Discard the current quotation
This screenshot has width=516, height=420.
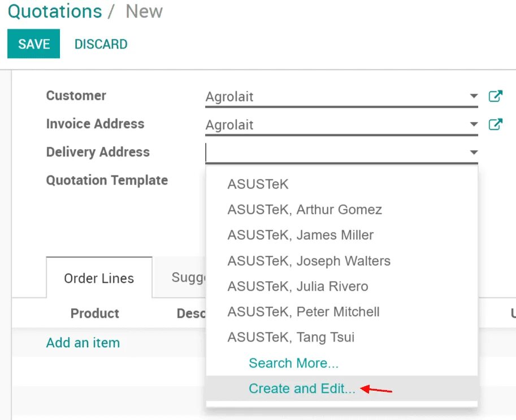[x=101, y=44]
